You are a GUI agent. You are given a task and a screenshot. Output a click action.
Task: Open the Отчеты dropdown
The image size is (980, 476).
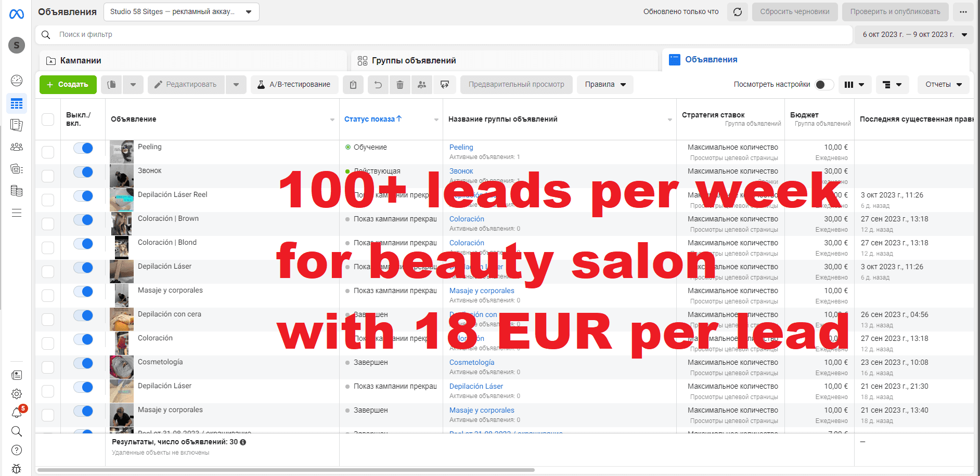944,85
